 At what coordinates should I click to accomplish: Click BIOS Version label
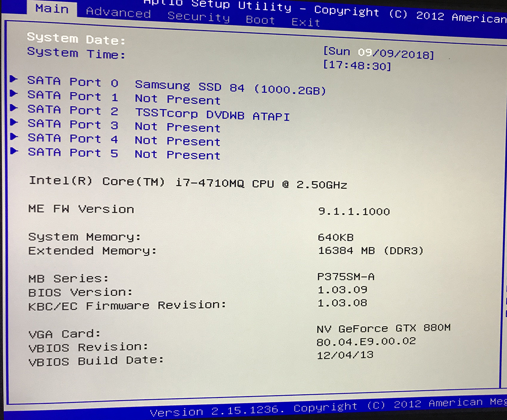tap(81, 292)
